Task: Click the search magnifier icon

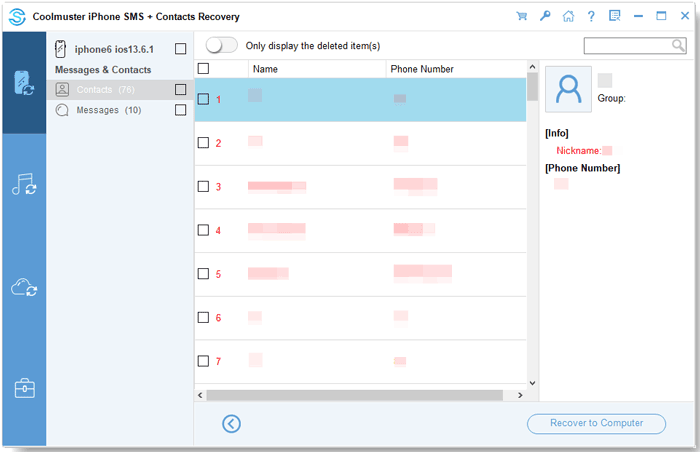Action: pos(678,45)
